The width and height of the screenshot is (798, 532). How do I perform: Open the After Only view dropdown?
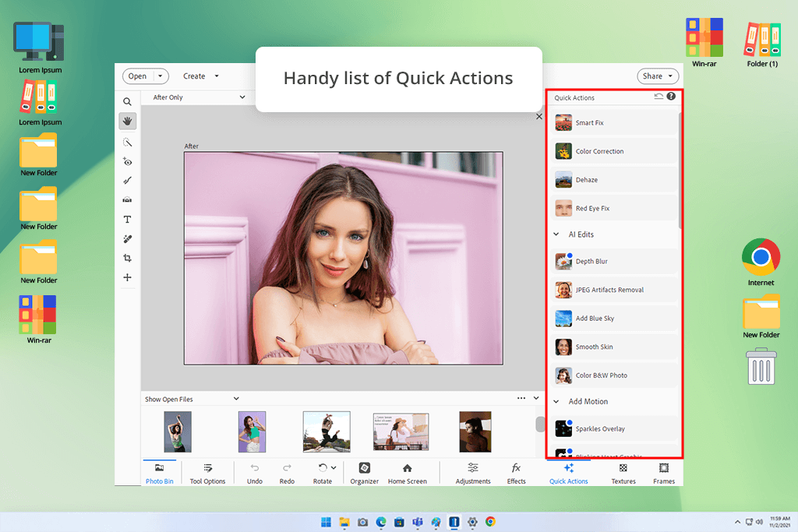(x=199, y=97)
